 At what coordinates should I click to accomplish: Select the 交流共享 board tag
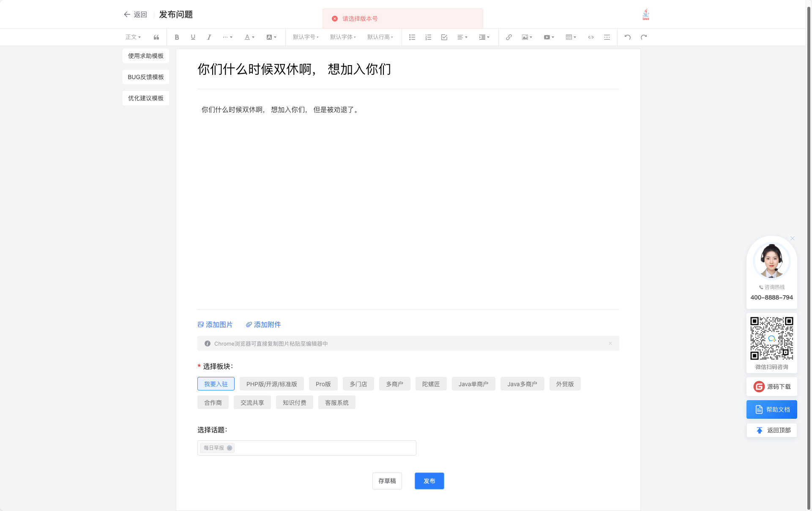(x=252, y=403)
